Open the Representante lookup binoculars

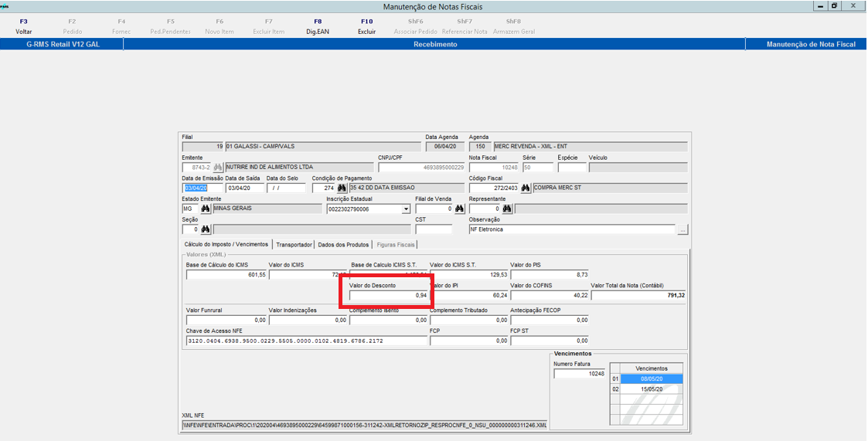point(507,209)
